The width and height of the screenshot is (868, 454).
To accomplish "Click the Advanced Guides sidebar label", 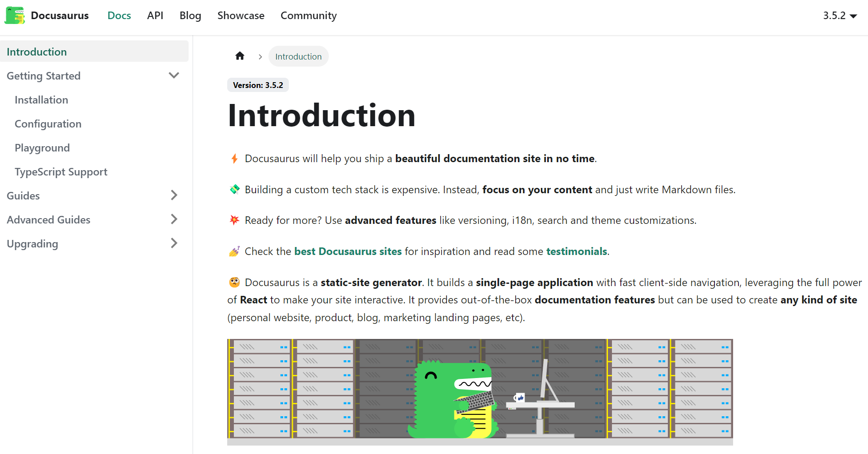I will coord(48,220).
